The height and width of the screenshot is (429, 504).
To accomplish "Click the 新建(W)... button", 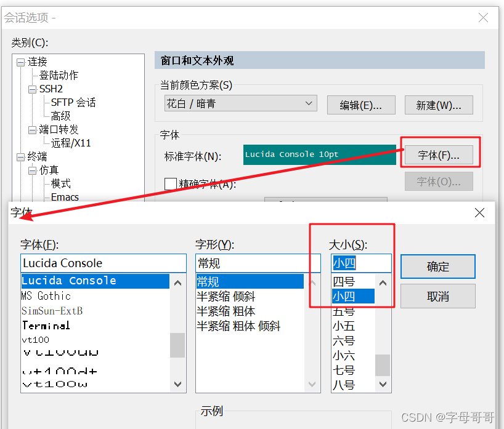I will click(x=438, y=105).
